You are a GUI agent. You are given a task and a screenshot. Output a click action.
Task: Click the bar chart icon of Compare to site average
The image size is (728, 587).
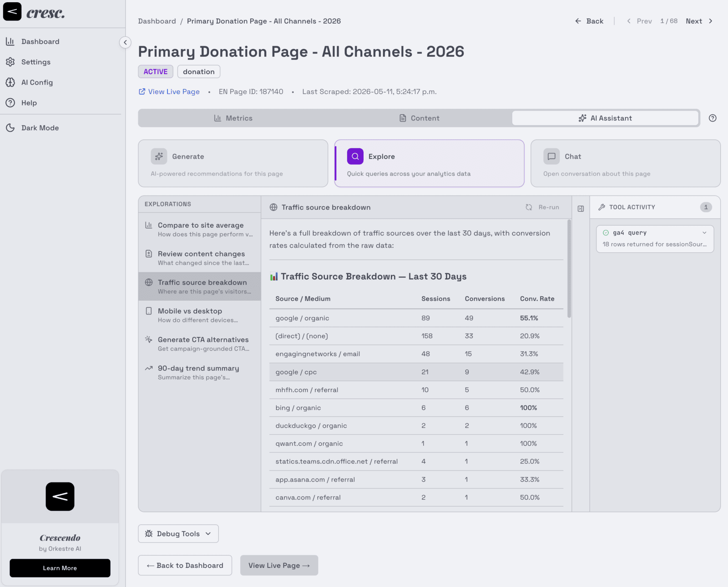coord(148,225)
